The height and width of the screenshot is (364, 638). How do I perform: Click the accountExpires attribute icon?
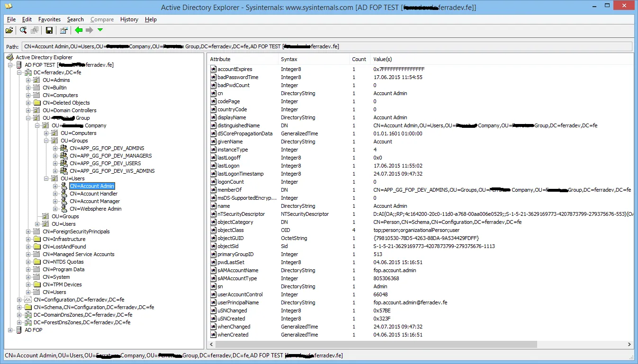tap(213, 69)
